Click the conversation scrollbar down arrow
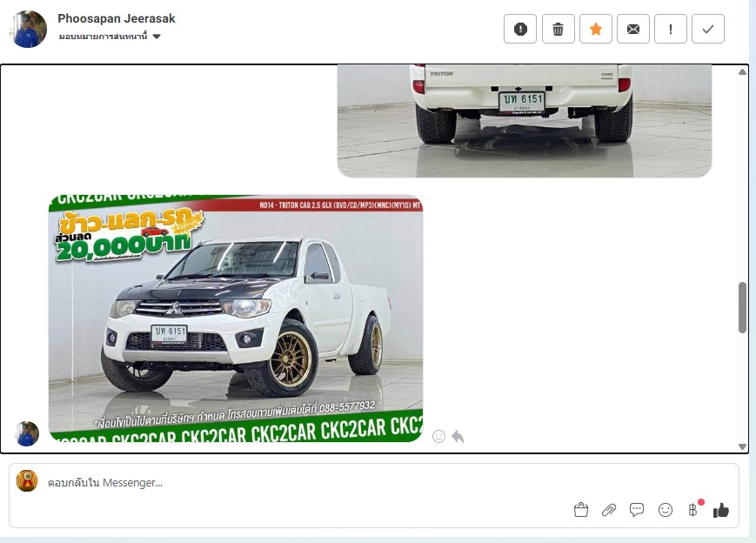 tap(742, 446)
